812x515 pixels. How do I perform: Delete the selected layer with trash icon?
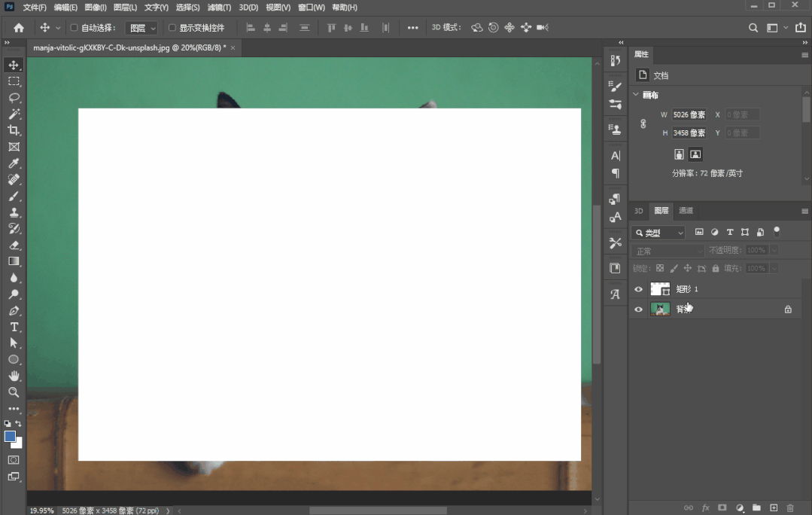[x=790, y=507]
